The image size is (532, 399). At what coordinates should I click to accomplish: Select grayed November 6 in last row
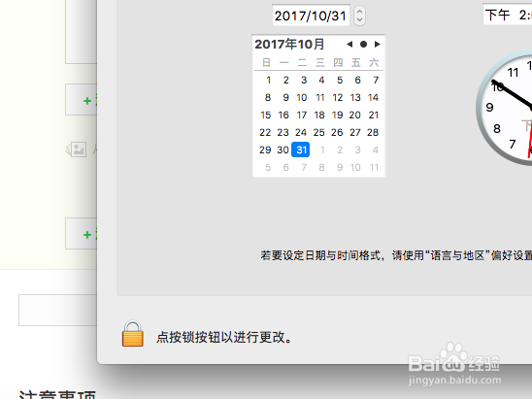coord(286,167)
